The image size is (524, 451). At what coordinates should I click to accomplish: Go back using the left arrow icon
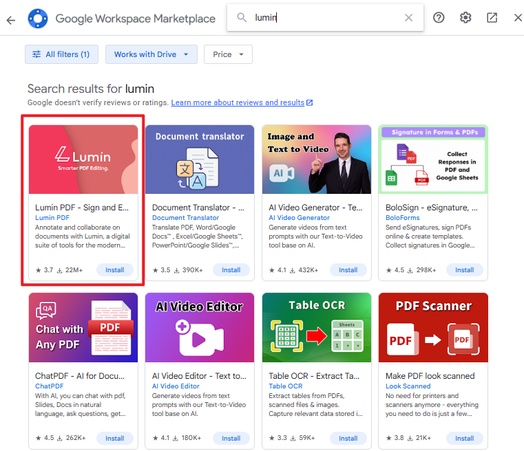[x=11, y=20]
